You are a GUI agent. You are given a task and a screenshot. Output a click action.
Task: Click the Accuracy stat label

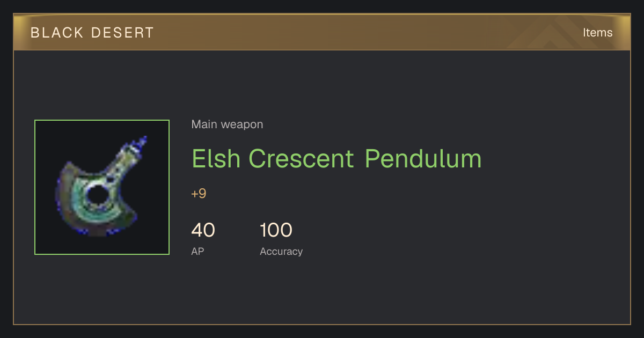tap(281, 251)
